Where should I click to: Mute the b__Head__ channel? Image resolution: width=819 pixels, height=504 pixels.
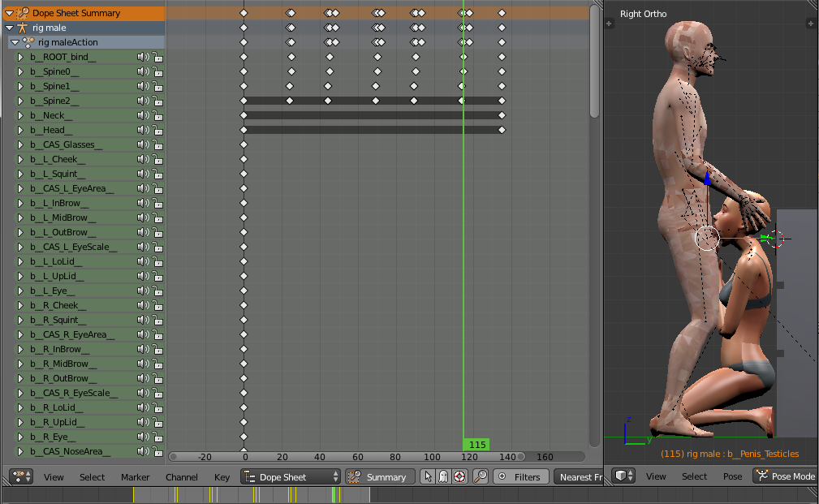point(143,130)
